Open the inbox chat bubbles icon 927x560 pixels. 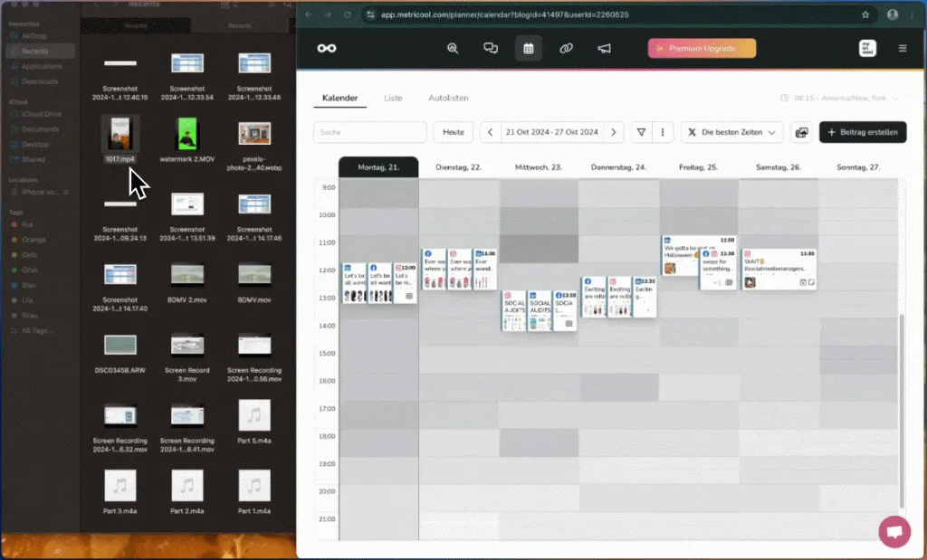[x=491, y=48]
